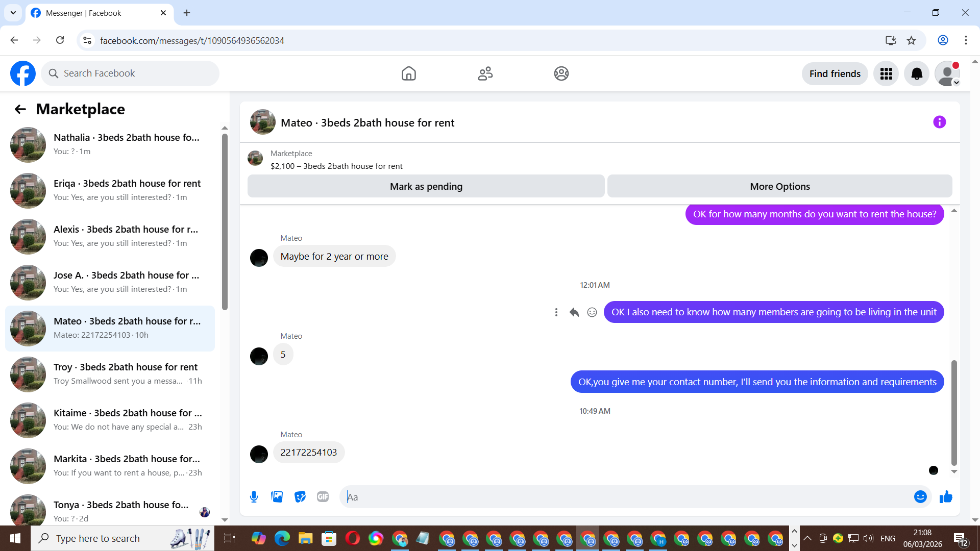Attach a file using photo icon
980x551 pixels.
point(277,497)
